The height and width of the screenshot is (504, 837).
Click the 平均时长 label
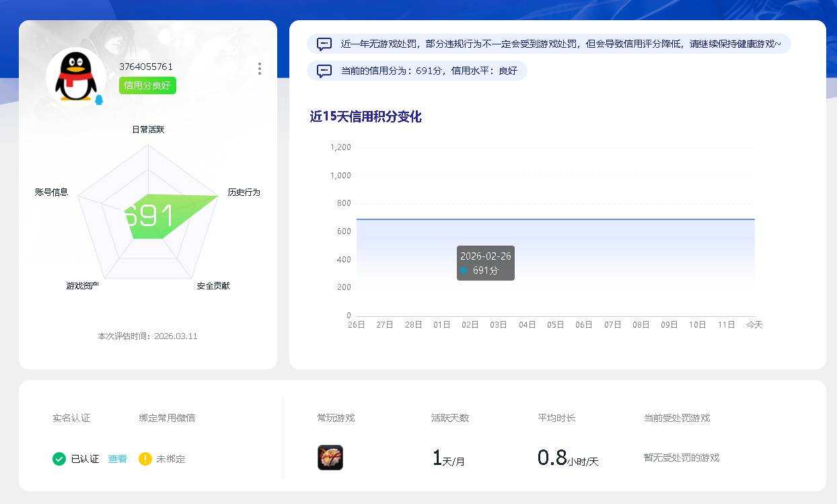556,418
